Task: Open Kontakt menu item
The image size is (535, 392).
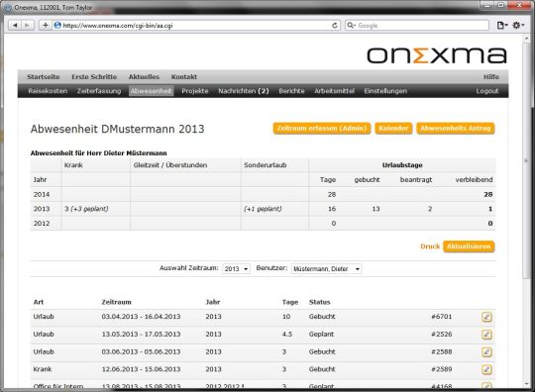Action: (184, 77)
